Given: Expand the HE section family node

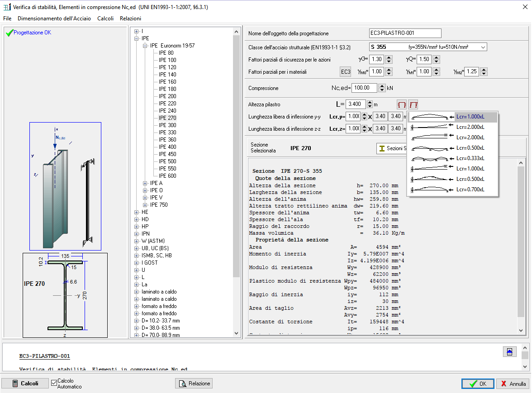Looking at the screenshot, I should 137,212.
